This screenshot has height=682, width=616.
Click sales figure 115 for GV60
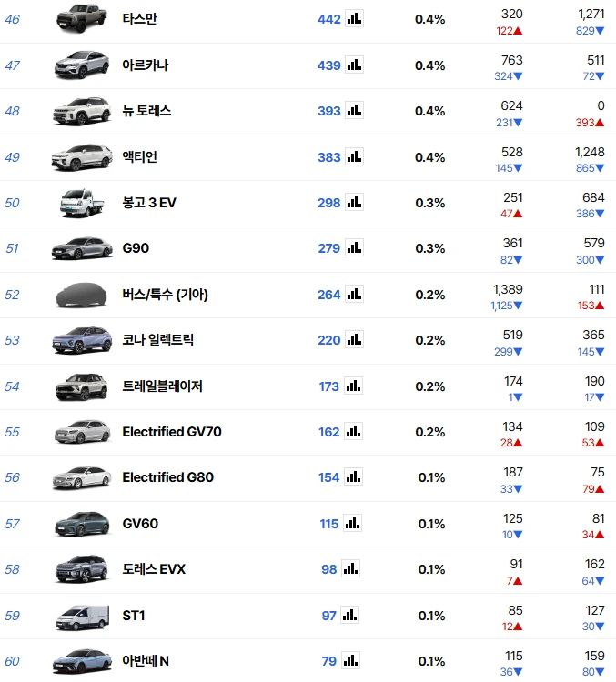click(x=329, y=524)
